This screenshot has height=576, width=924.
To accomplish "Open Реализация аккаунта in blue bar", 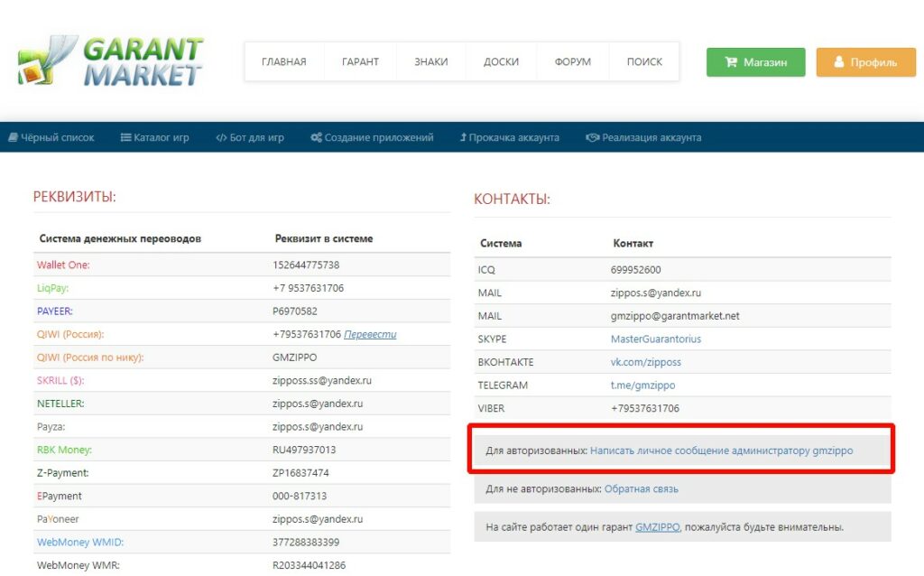I will (643, 138).
